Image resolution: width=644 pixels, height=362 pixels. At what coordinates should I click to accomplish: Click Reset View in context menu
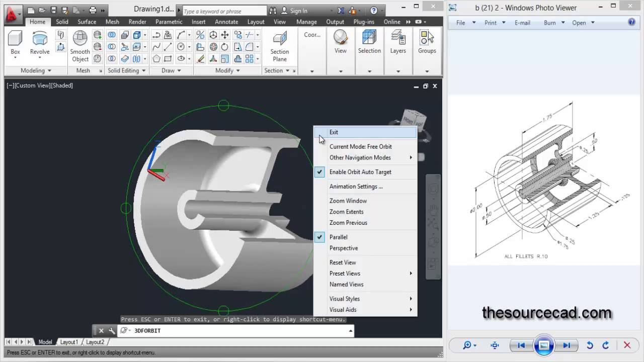coord(366,262)
